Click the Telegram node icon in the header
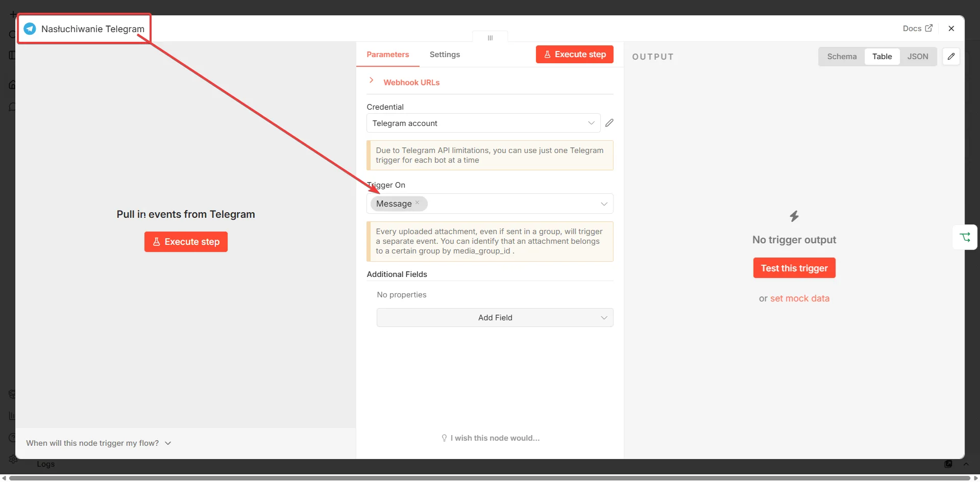 coord(30,29)
